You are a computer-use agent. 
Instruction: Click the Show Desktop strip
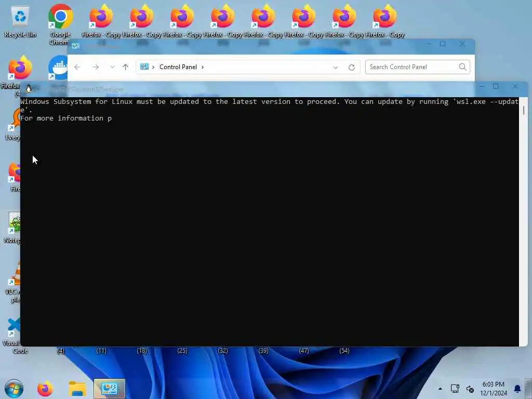click(528, 389)
